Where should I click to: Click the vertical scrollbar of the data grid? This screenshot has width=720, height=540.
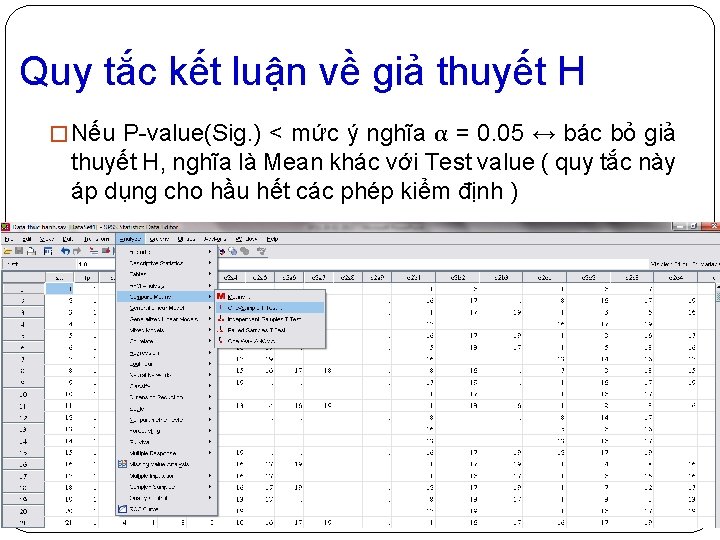tap(717, 404)
